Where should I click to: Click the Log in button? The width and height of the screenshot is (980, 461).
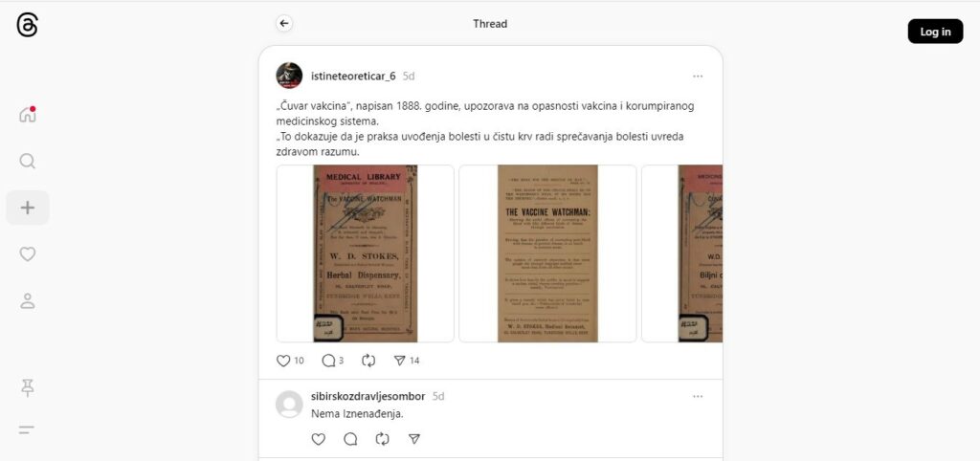click(x=935, y=32)
